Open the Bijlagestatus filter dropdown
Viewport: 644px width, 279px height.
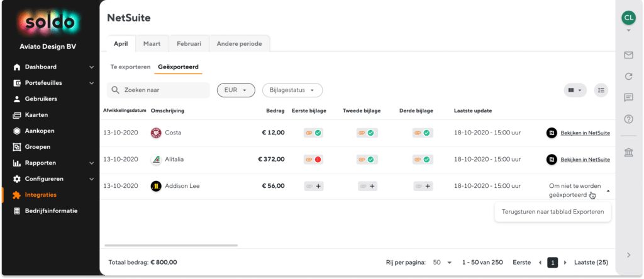tap(292, 90)
